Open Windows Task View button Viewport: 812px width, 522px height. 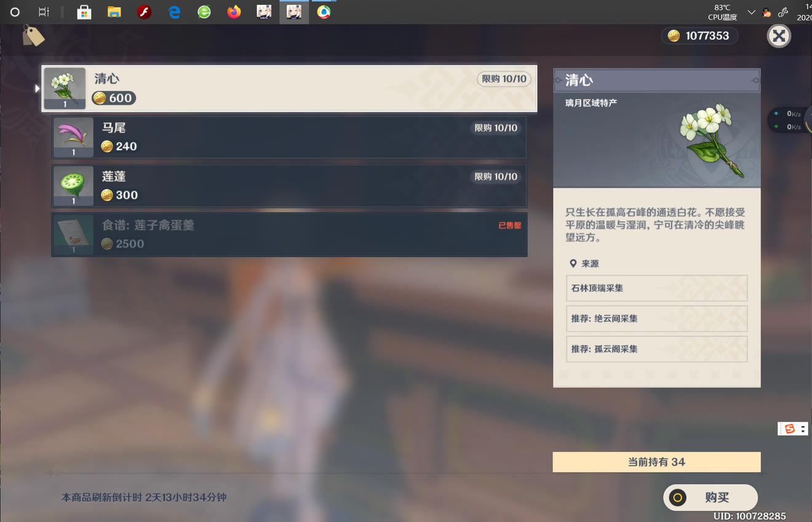tap(44, 12)
